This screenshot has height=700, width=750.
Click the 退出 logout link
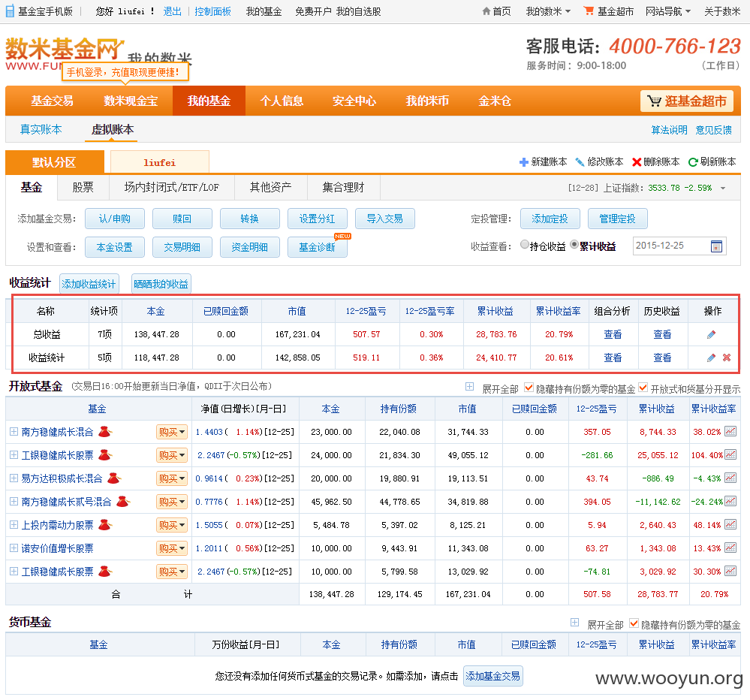172,11
